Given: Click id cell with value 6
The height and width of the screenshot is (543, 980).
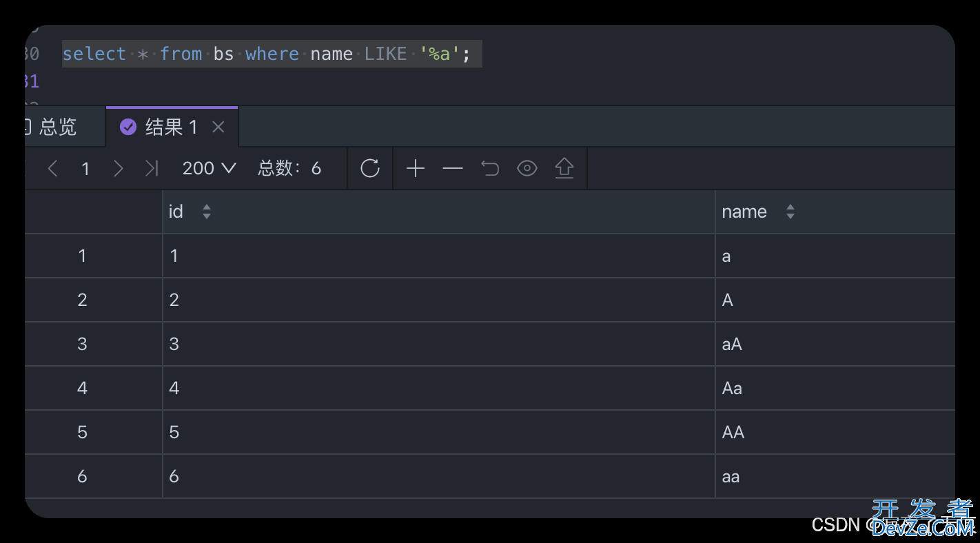Looking at the screenshot, I should [438, 476].
